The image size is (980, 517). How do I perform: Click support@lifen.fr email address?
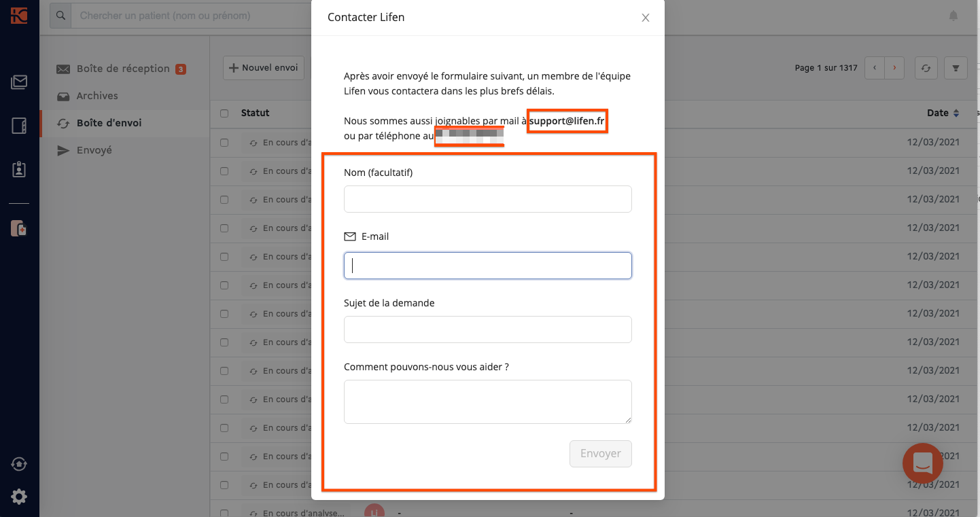pyautogui.click(x=567, y=122)
